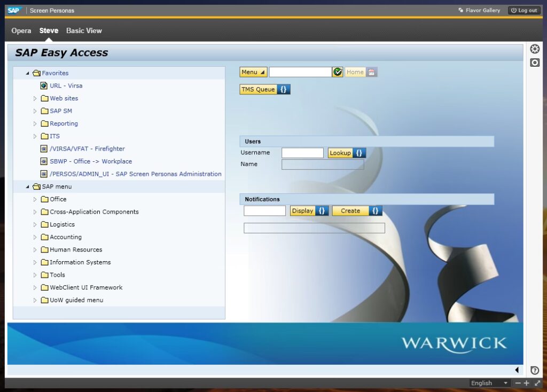The height and width of the screenshot is (392, 547).
Task: Click the help question mark icon
Action: (535, 370)
